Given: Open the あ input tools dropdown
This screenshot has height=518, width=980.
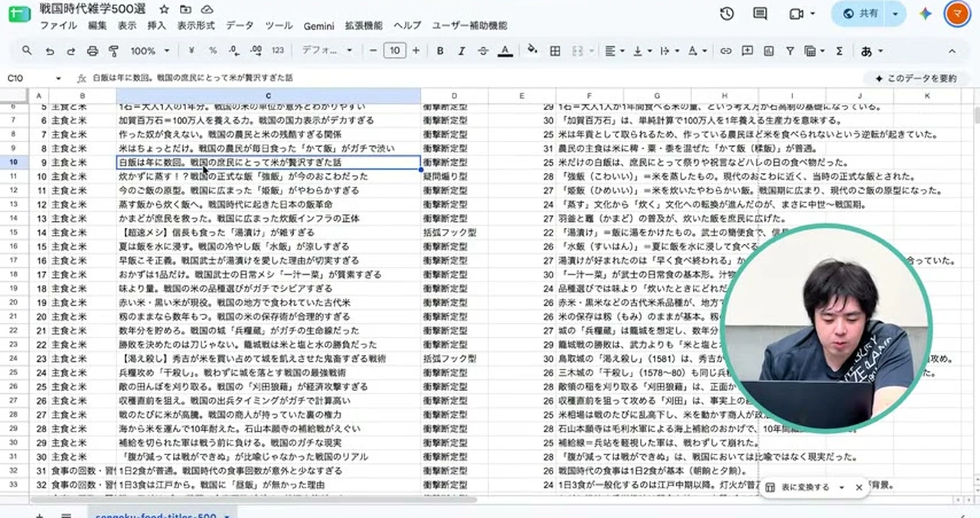Looking at the screenshot, I should pos(871,50).
